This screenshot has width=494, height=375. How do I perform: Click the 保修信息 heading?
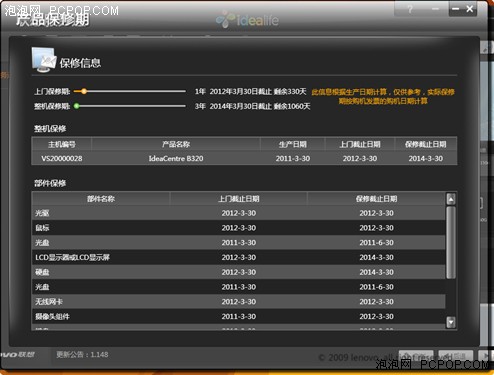80,63
